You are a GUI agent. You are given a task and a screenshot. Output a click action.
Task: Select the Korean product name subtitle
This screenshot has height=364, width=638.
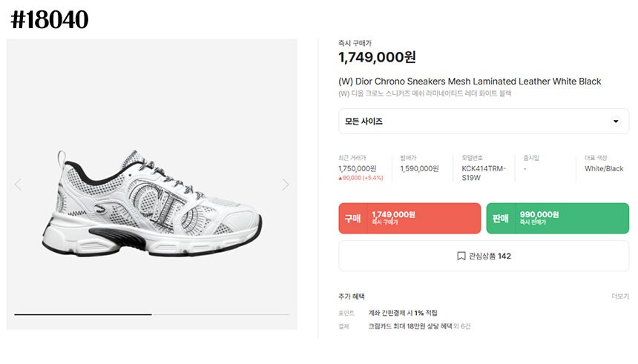(x=425, y=94)
